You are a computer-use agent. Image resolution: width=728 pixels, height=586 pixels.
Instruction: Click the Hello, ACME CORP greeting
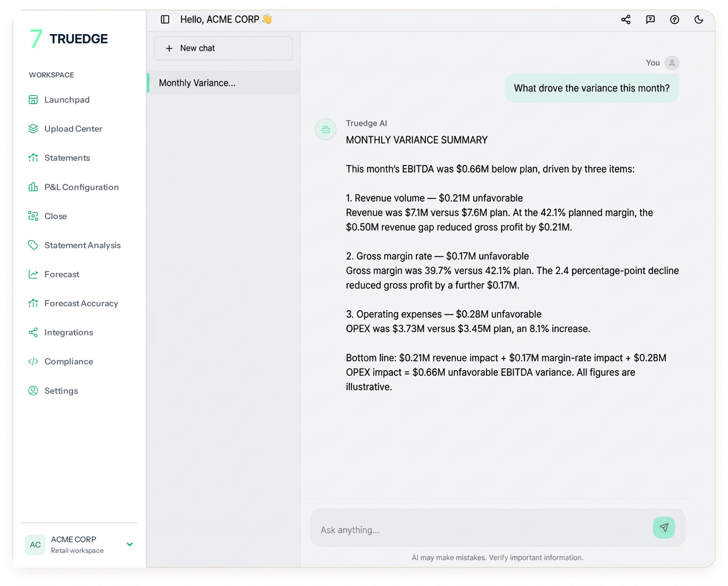click(x=226, y=20)
